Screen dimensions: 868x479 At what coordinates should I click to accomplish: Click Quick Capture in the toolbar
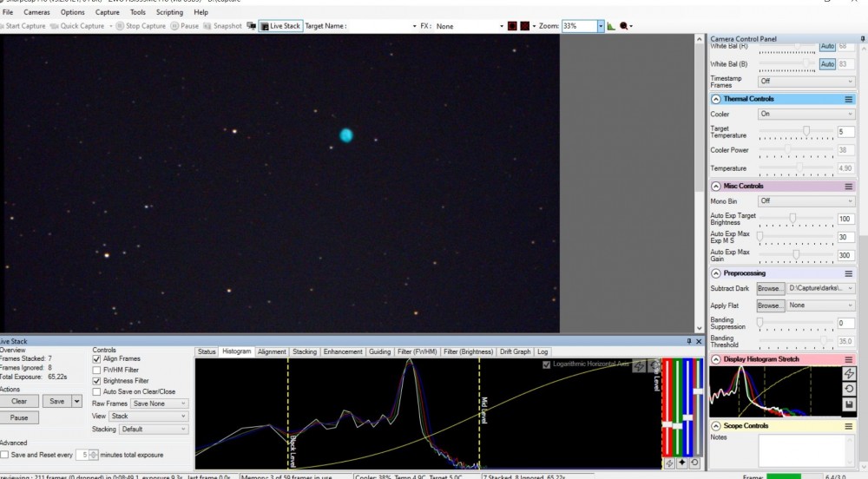(x=77, y=26)
